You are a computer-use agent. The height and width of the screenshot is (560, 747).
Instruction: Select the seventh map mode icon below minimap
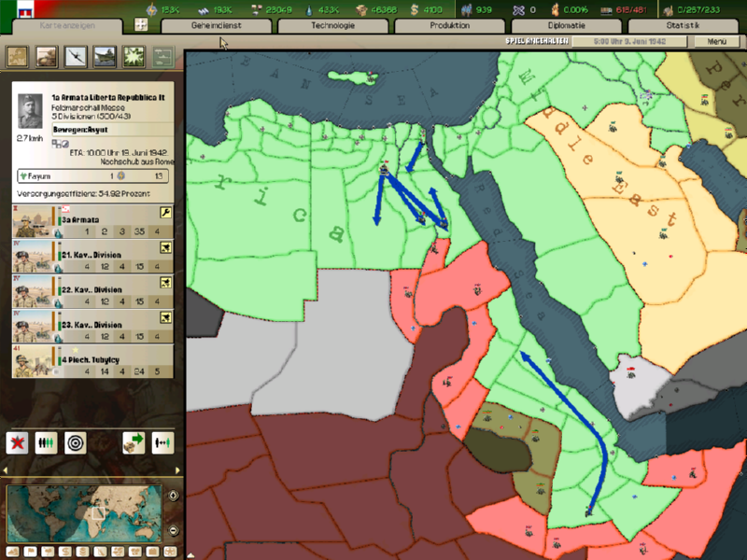pyautogui.click(x=118, y=552)
